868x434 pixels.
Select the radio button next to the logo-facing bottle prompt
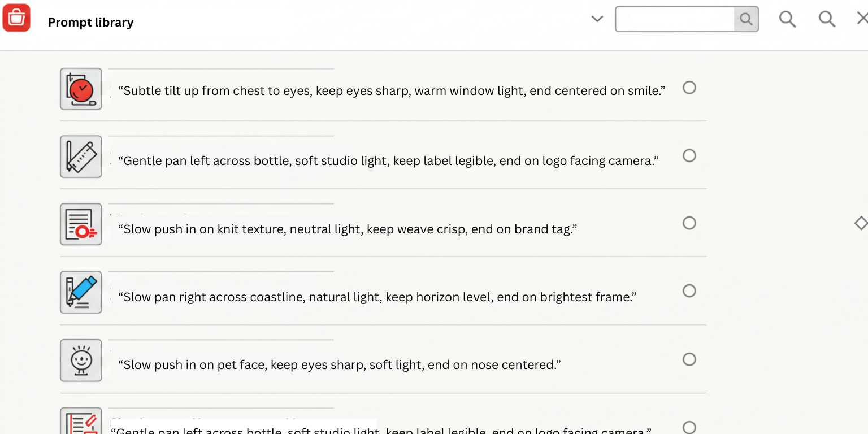coord(689,155)
